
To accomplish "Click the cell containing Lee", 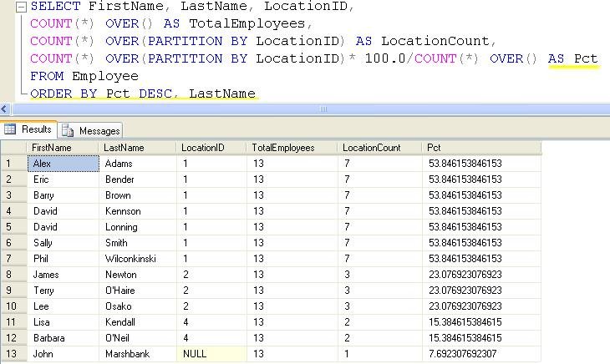I will [64, 306].
